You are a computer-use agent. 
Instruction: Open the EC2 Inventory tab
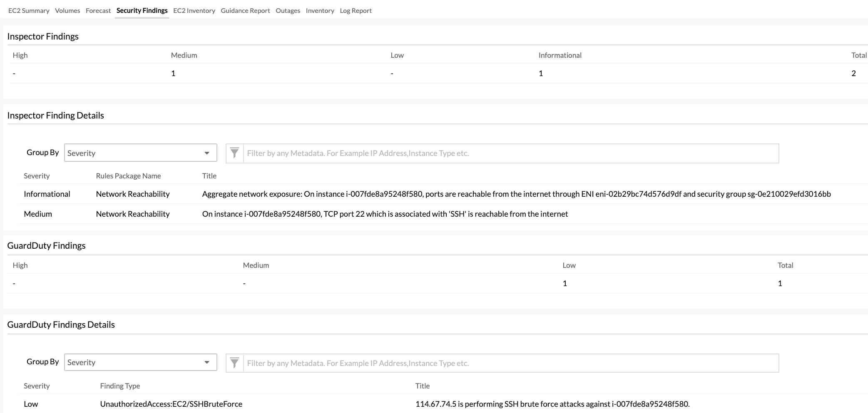coord(194,10)
